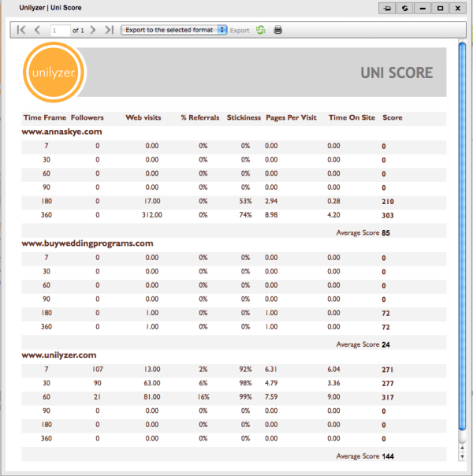Click web visits value 13.00
This screenshot has width=473, height=476.
pos(152,369)
